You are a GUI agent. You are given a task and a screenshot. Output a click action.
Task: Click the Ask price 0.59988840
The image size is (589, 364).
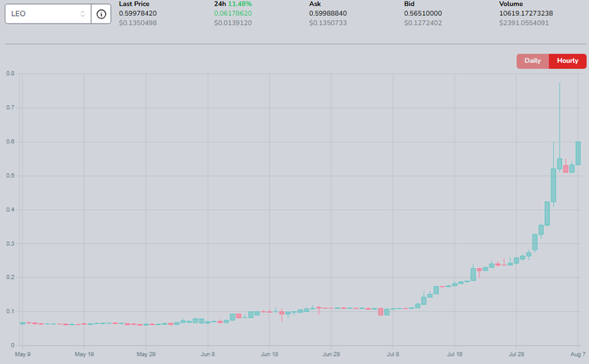328,13
